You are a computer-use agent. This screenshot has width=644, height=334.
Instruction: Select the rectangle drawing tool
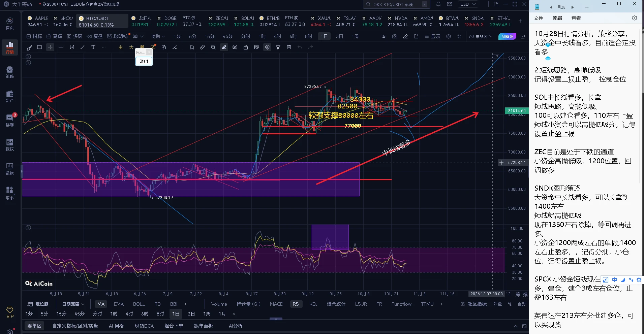coord(39,47)
